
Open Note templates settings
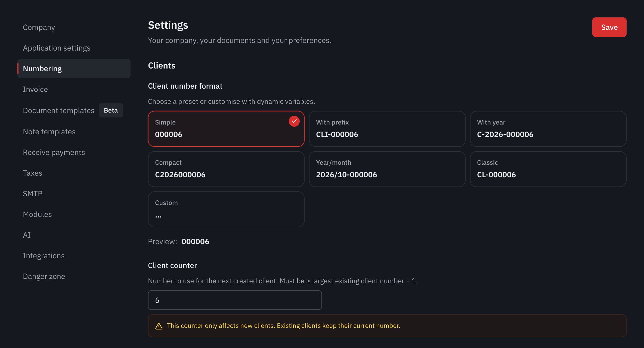[74, 132]
